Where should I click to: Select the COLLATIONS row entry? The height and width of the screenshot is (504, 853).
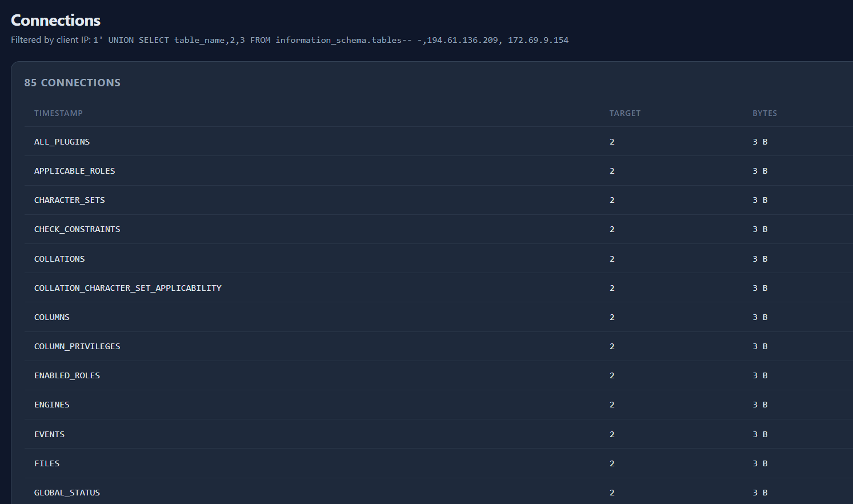click(x=59, y=259)
